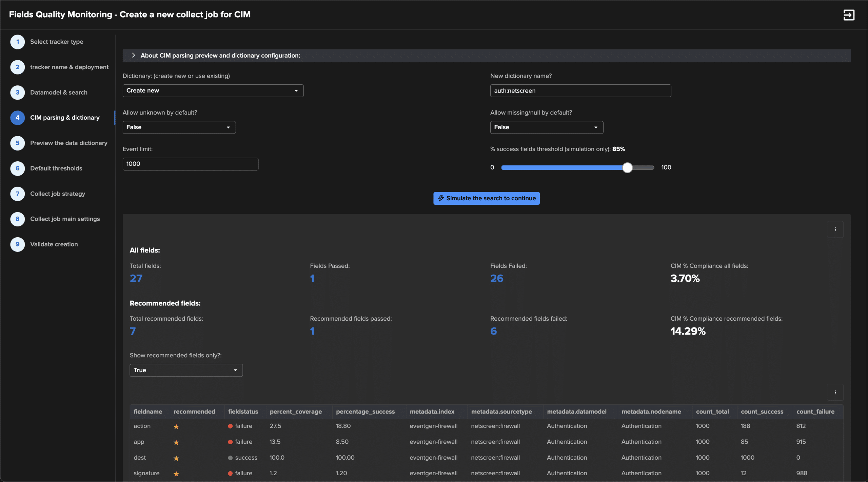Open Show recommended fields only dropdown
Viewport: 868px width, 482px height.
pos(186,370)
